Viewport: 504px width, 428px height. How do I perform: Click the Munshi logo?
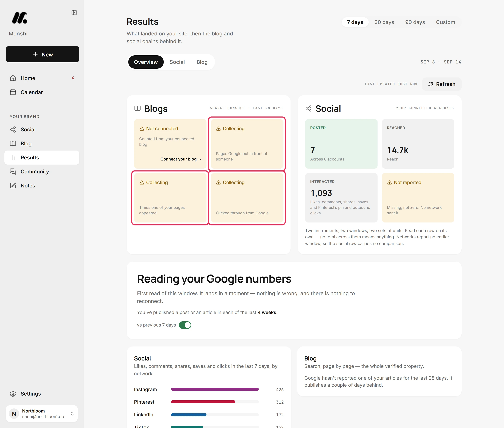tap(20, 18)
